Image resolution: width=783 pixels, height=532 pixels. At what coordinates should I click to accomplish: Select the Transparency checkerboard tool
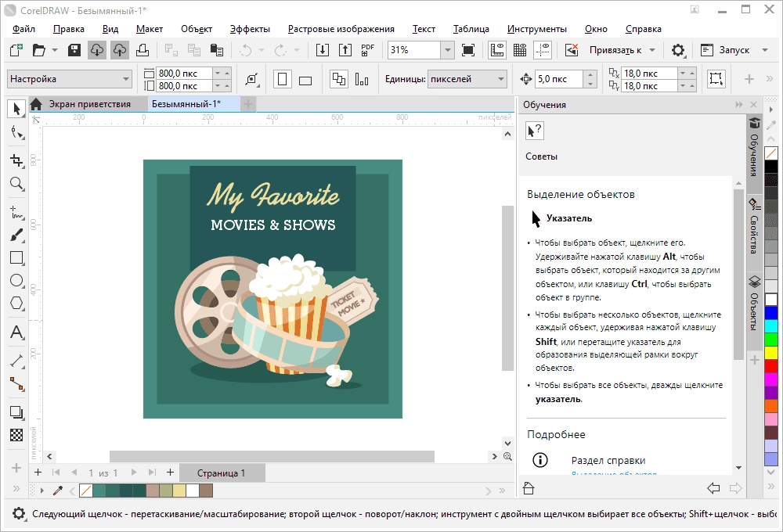coord(16,435)
